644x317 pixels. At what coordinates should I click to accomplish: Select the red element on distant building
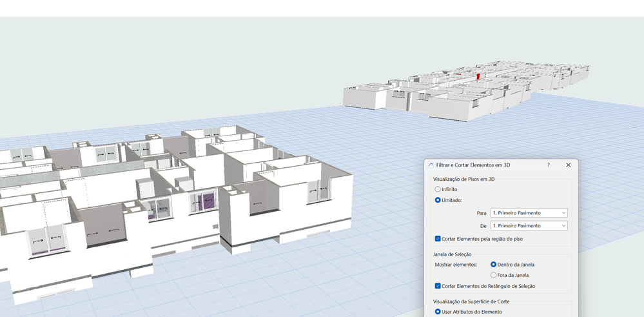(478, 76)
